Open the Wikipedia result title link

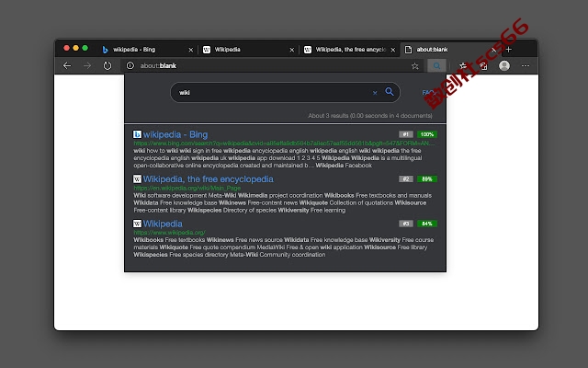(163, 224)
